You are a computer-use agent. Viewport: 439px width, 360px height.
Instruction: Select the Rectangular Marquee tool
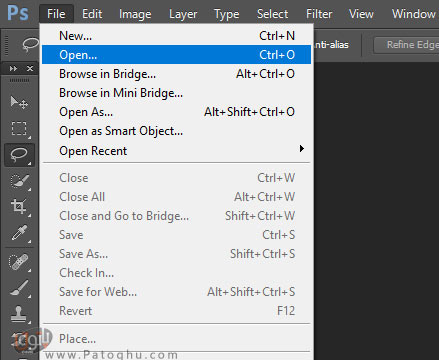(19, 129)
